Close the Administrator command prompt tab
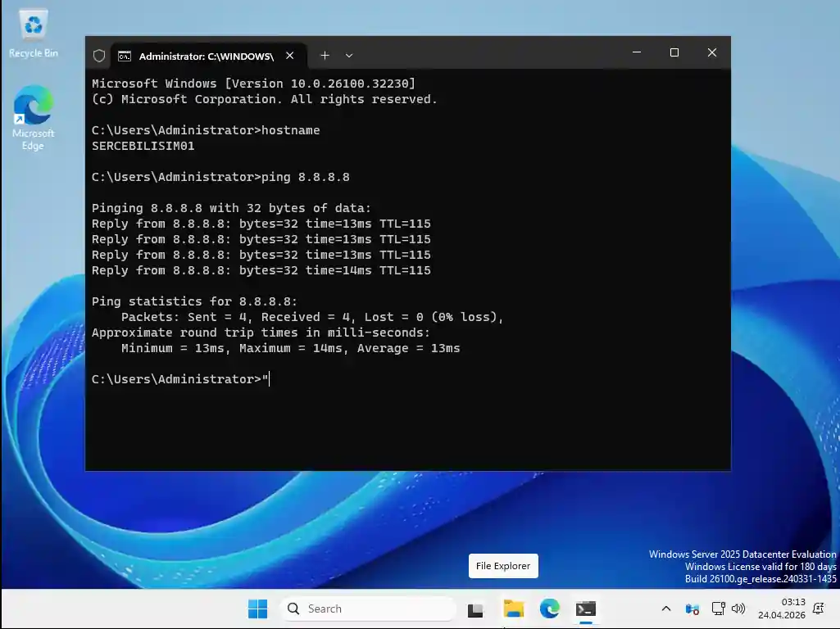840x629 pixels. tap(290, 56)
